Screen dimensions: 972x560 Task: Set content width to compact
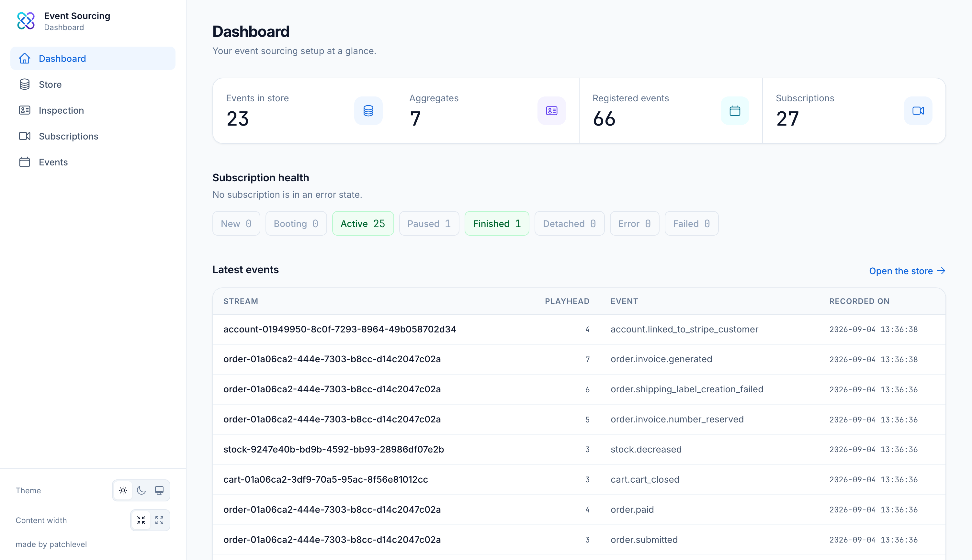141,521
